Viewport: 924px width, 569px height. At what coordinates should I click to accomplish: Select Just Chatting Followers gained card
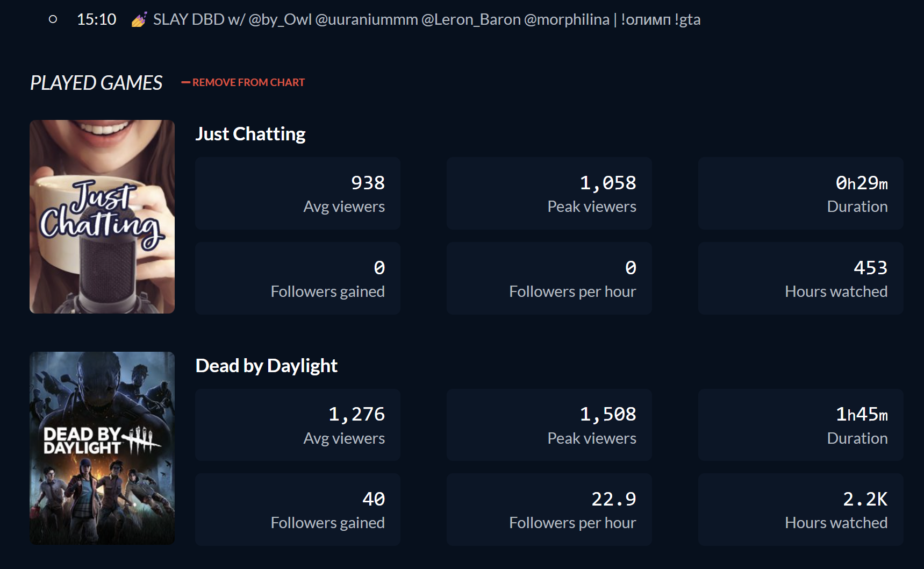298,278
